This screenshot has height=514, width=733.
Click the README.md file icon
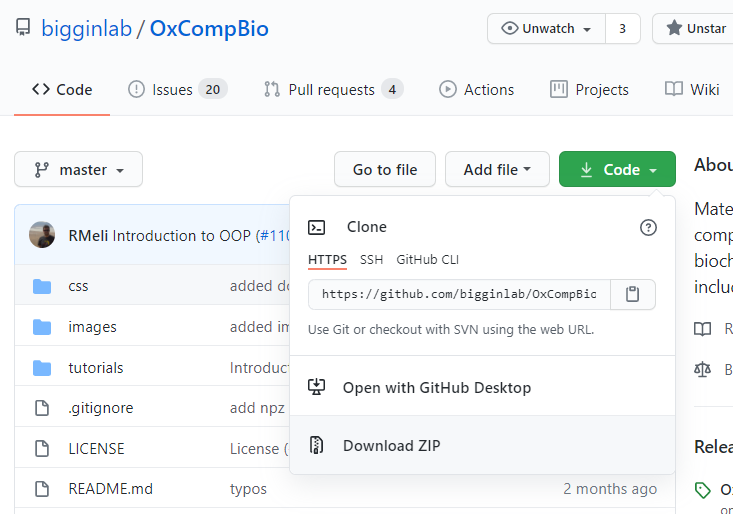(42, 489)
